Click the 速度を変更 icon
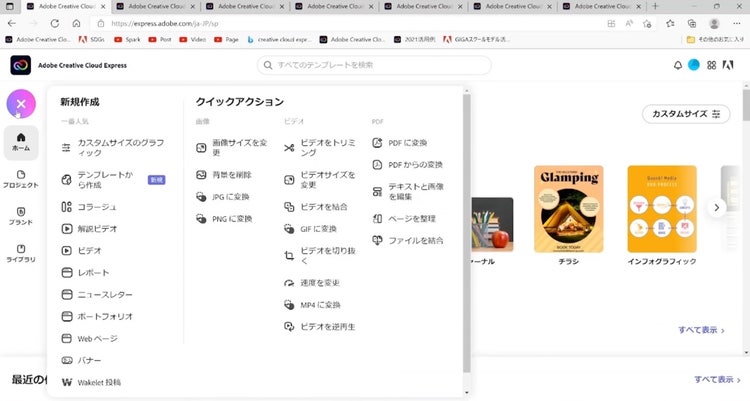 289,283
